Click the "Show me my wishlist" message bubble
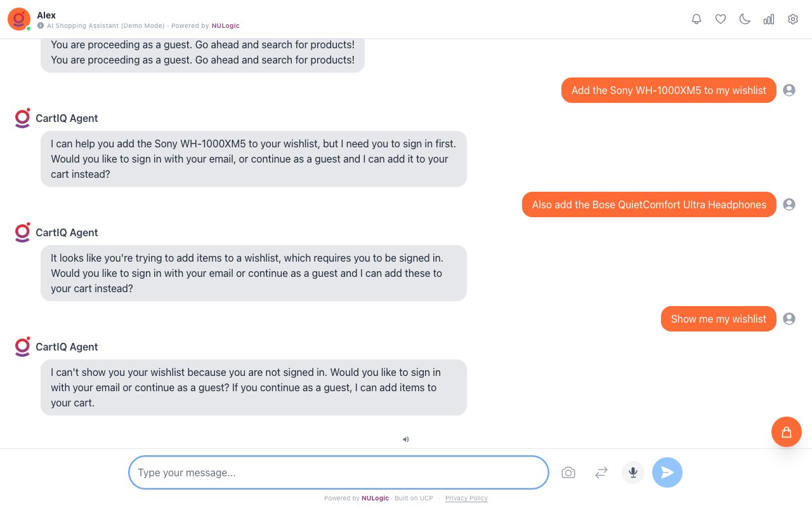This screenshot has width=812, height=508. (718, 319)
